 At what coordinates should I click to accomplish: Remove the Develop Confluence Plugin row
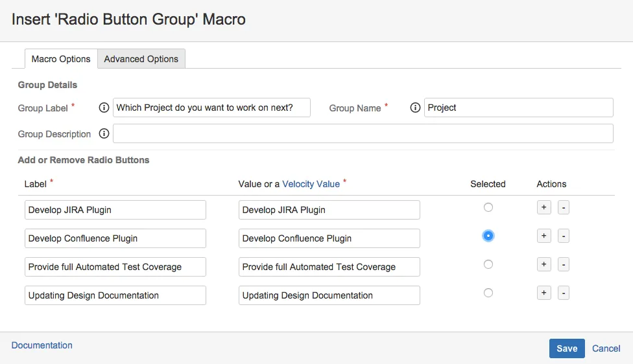tap(564, 236)
